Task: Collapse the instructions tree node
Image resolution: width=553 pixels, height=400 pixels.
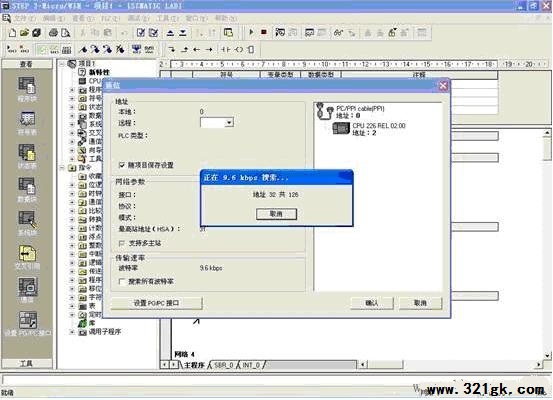Action: click(x=62, y=168)
